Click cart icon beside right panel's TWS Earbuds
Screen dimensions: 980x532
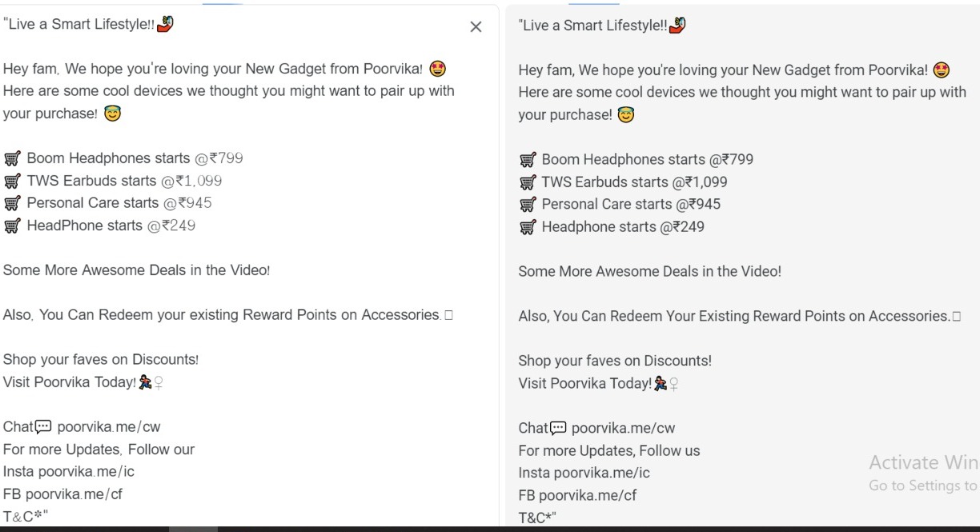(x=527, y=182)
